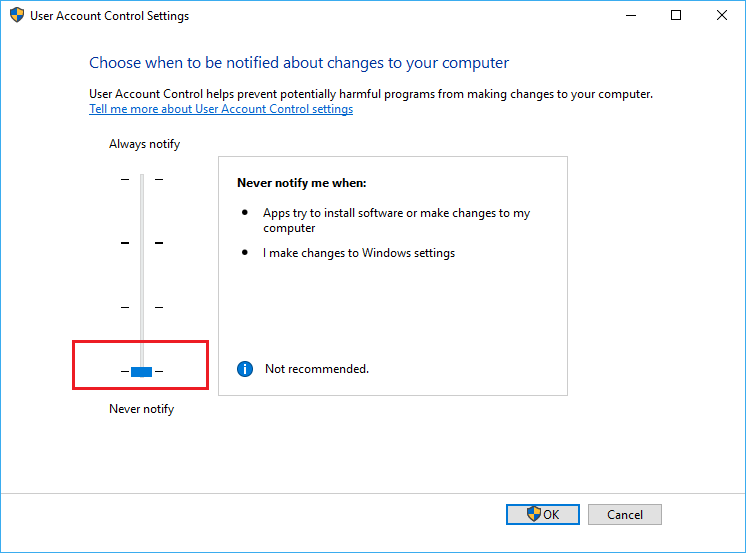Click 'I make changes to Windows settings' text
The height and width of the screenshot is (553, 746).
click(x=359, y=253)
